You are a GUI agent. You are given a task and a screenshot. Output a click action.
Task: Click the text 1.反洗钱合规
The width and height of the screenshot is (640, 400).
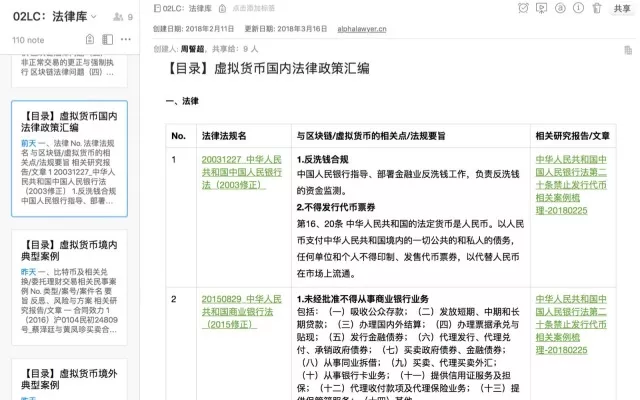(322, 159)
